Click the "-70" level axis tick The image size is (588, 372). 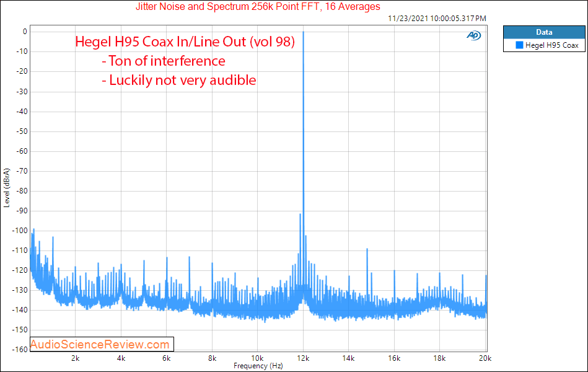(22, 171)
